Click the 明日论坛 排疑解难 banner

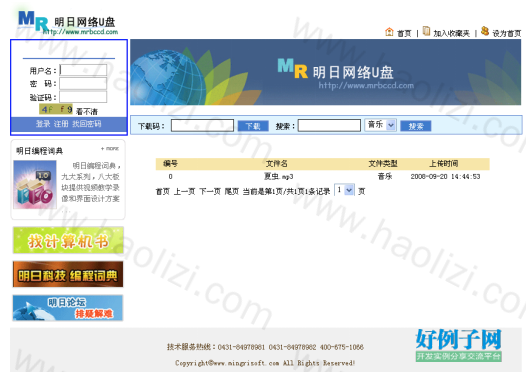click(68, 308)
